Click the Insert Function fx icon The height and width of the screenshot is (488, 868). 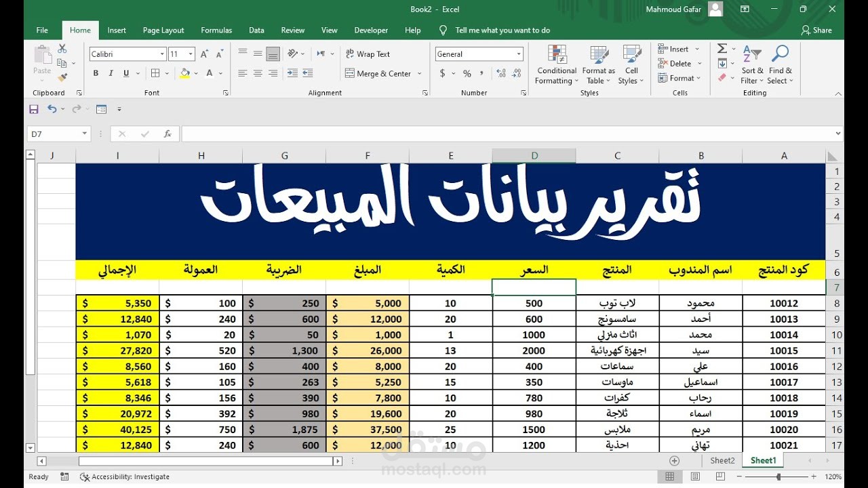click(167, 134)
